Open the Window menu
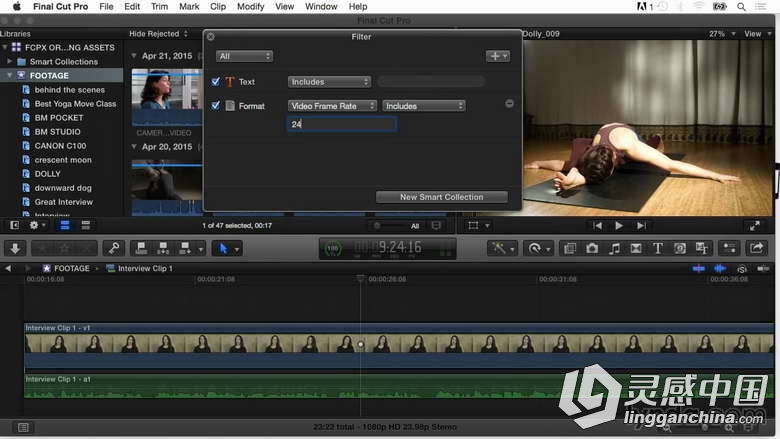Viewport: 780px width, 439px height. click(321, 6)
